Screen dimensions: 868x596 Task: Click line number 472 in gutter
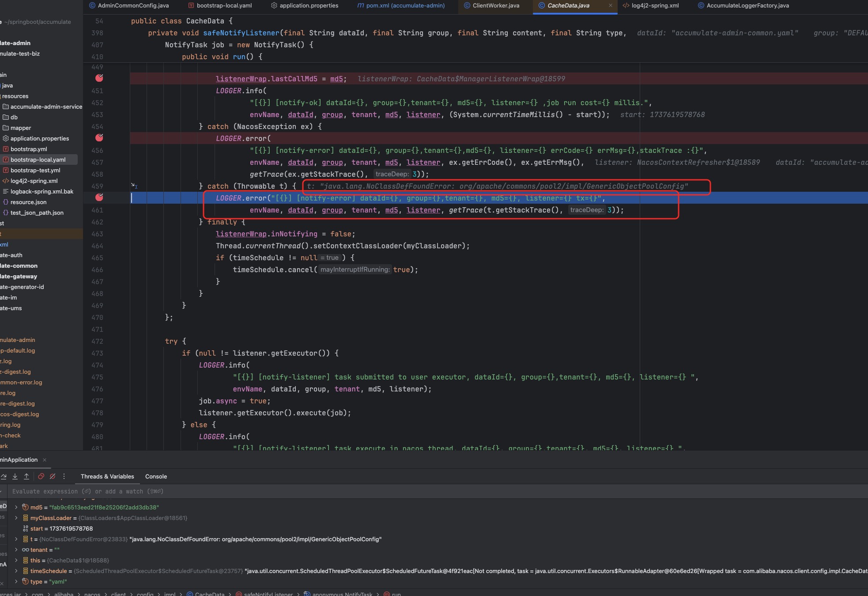click(x=97, y=341)
